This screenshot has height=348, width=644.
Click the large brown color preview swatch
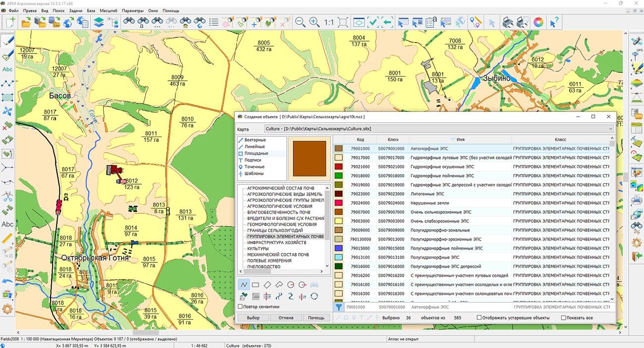click(x=309, y=159)
